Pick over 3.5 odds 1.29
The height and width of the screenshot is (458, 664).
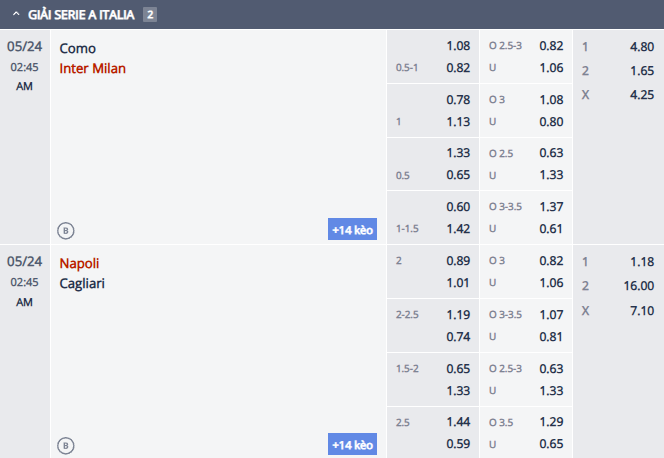[x=551, y=422]
